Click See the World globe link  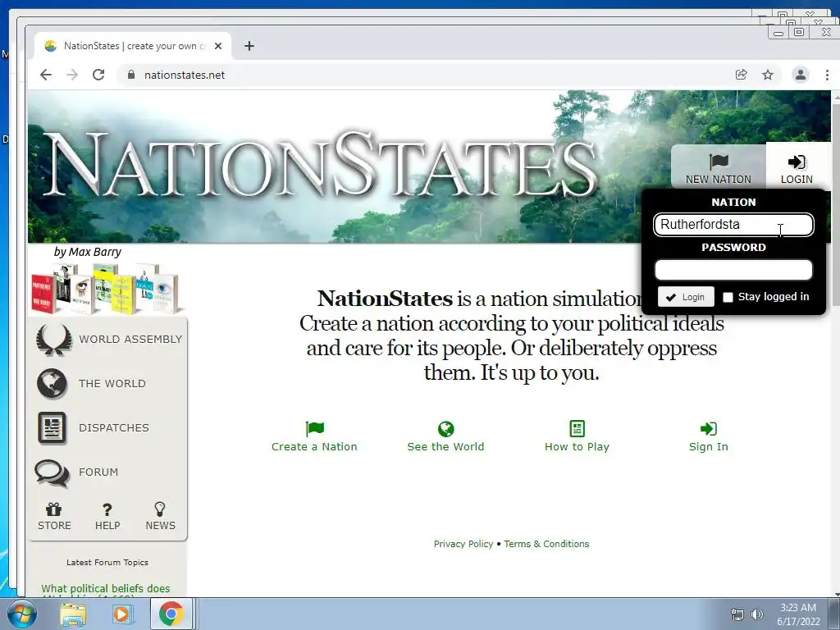[x=445, y=436]
